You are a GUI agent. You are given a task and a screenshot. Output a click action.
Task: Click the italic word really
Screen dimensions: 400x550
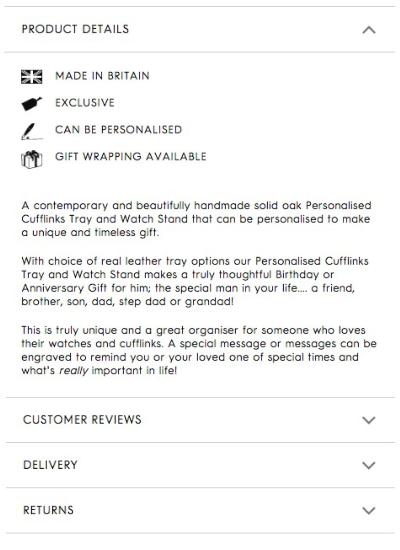pos(74,371)
